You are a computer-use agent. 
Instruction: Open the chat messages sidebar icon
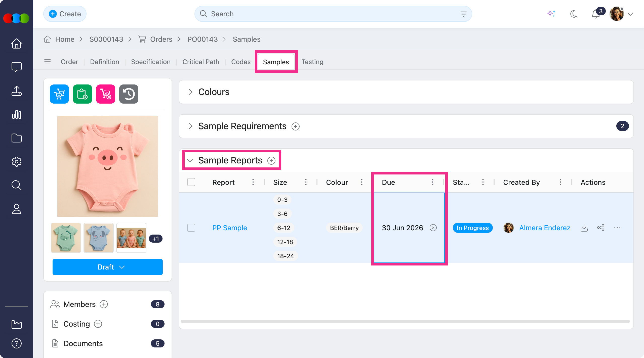[17, 67]
